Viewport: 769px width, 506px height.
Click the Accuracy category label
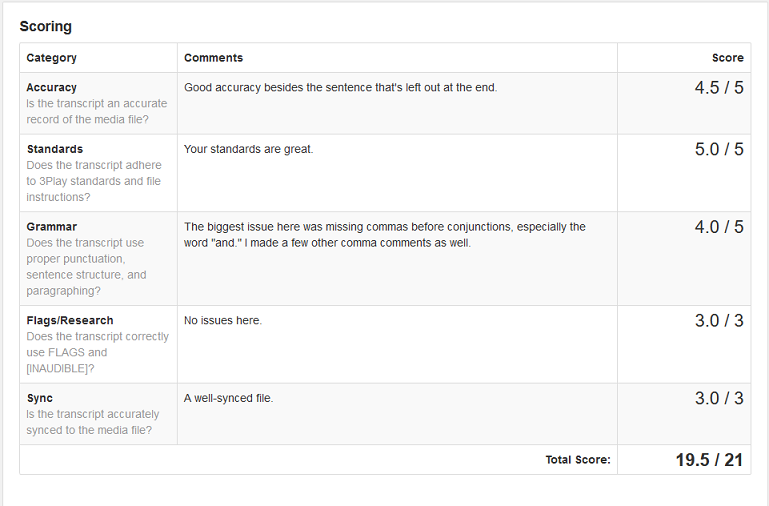point(51,87)
